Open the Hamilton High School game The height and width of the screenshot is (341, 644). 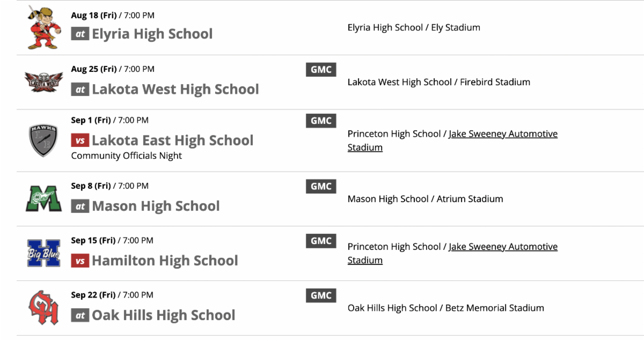pyautogui.click(x=165, y=261)
